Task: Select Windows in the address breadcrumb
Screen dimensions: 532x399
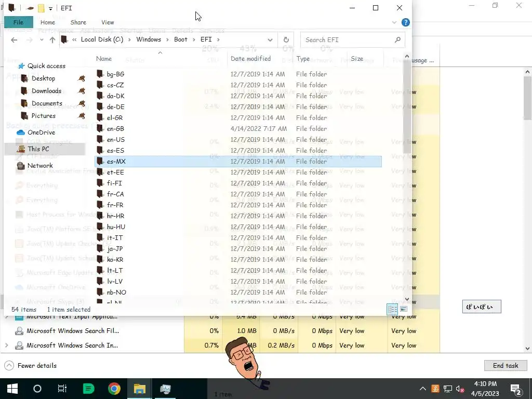Action: coord(149,39)
